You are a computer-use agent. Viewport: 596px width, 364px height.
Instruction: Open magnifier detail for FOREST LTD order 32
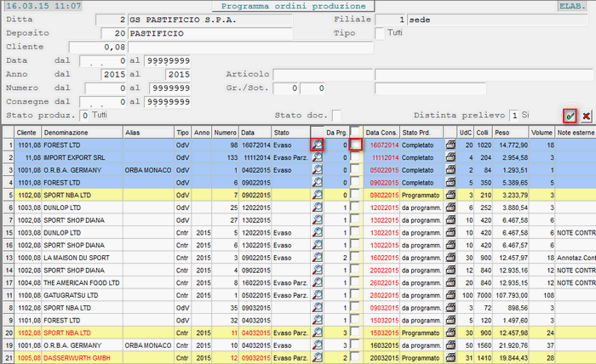[317, 320]
